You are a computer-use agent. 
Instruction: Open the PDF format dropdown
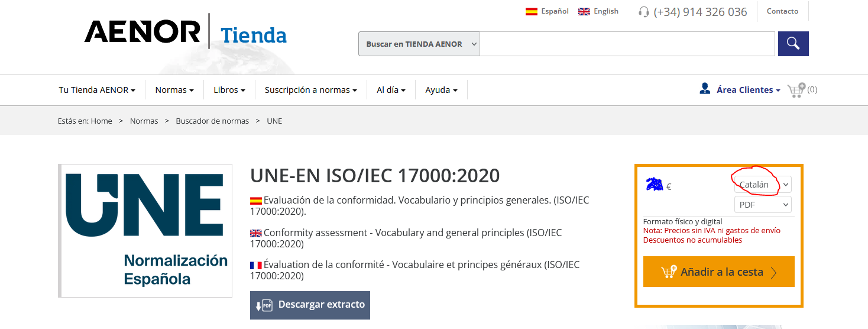coord(763,205)
